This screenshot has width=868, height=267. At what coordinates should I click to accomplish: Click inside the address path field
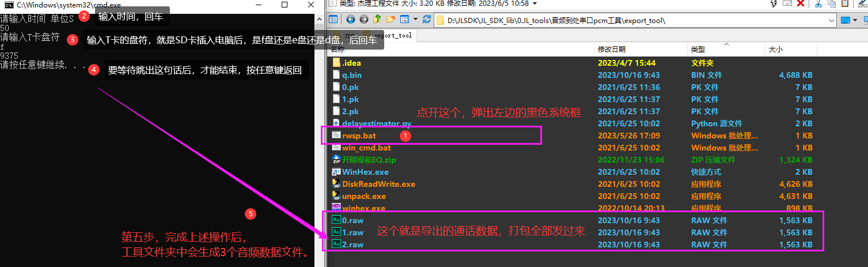click(x=634, y=20)
